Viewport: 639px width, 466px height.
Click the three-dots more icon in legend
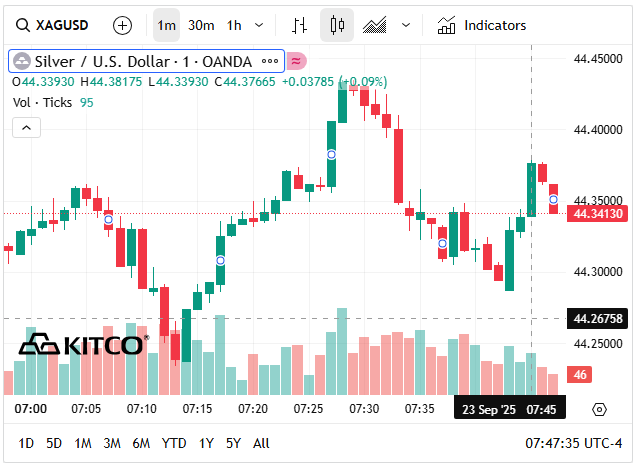tap(270, 61)
